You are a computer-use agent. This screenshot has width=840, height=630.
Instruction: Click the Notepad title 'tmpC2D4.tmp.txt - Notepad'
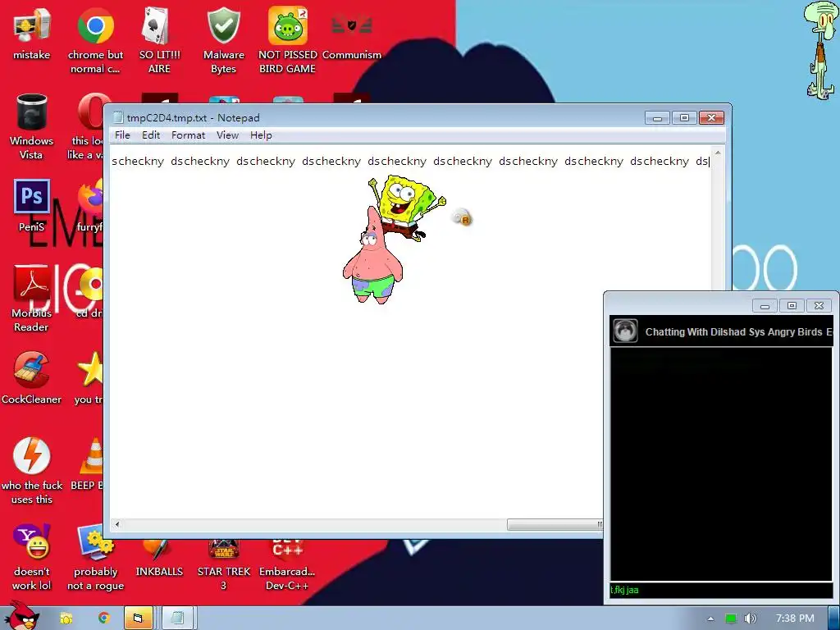coord(194,118)
